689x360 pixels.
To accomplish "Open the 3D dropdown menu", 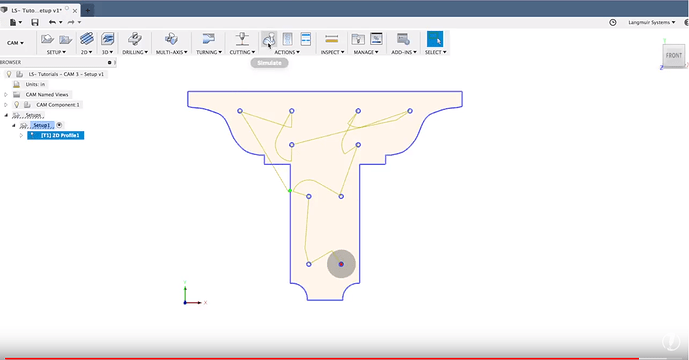I will click(x=107, y=52).
